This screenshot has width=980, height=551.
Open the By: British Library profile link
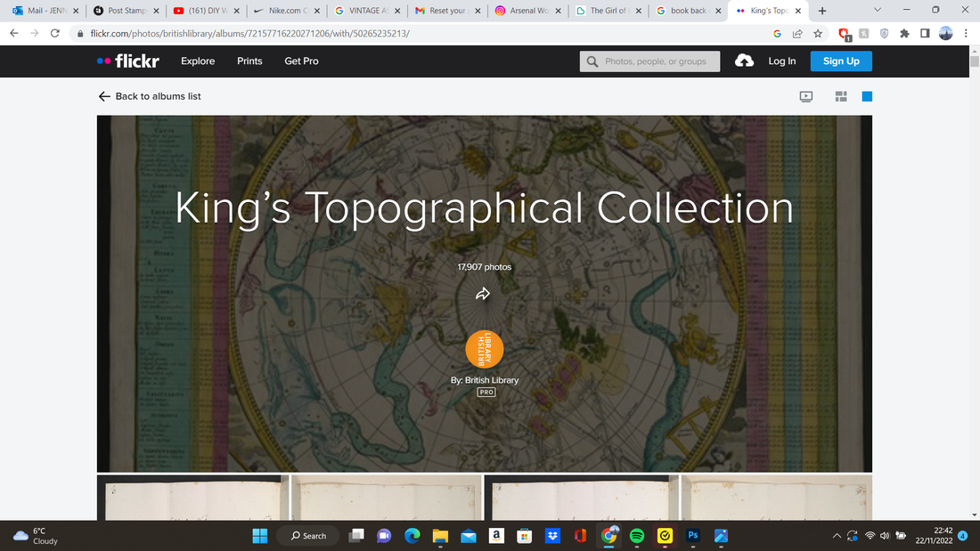485,380
